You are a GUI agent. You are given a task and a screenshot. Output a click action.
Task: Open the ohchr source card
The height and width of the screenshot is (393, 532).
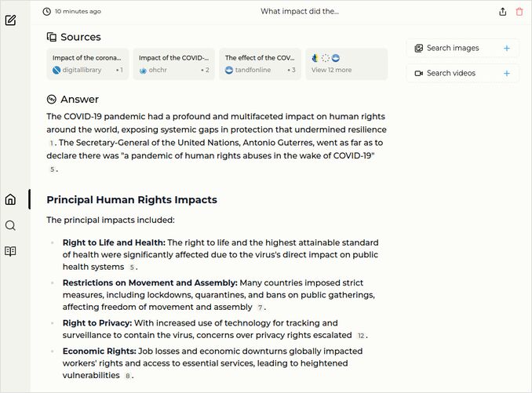pos(173,64)
